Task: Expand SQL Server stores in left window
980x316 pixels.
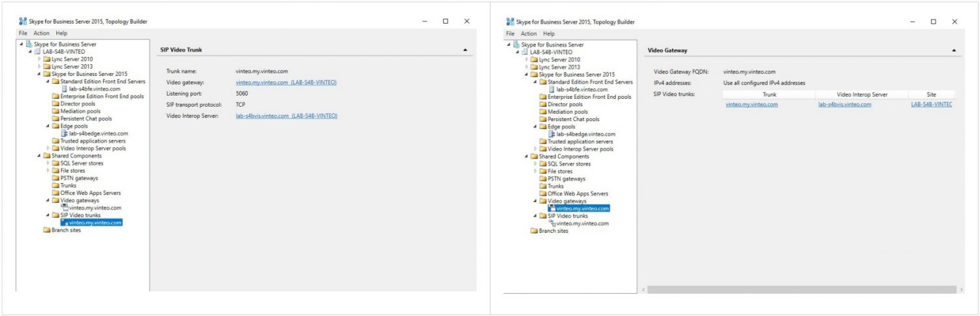Action: tap(48, 164)
